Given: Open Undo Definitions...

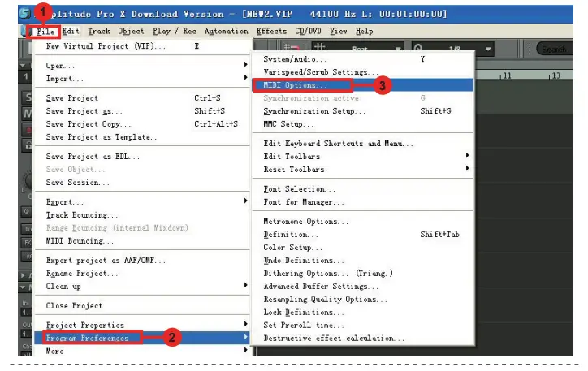Looking at the screenshot, I should click(x=363, y=261).
